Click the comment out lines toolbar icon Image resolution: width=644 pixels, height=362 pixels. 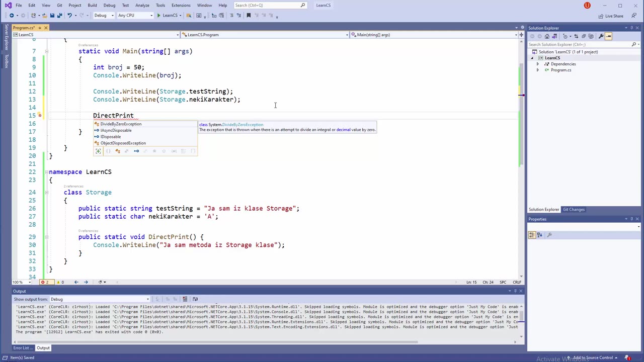[231, 16]
